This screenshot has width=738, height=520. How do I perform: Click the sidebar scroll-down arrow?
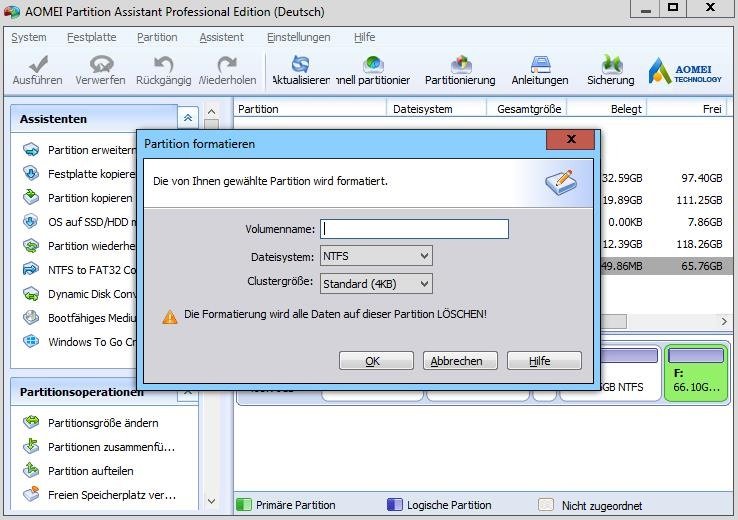point(211,501)
